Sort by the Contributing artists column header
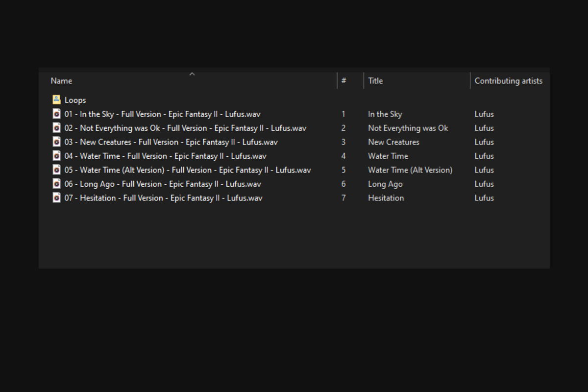588x392 pixels. 508,81
